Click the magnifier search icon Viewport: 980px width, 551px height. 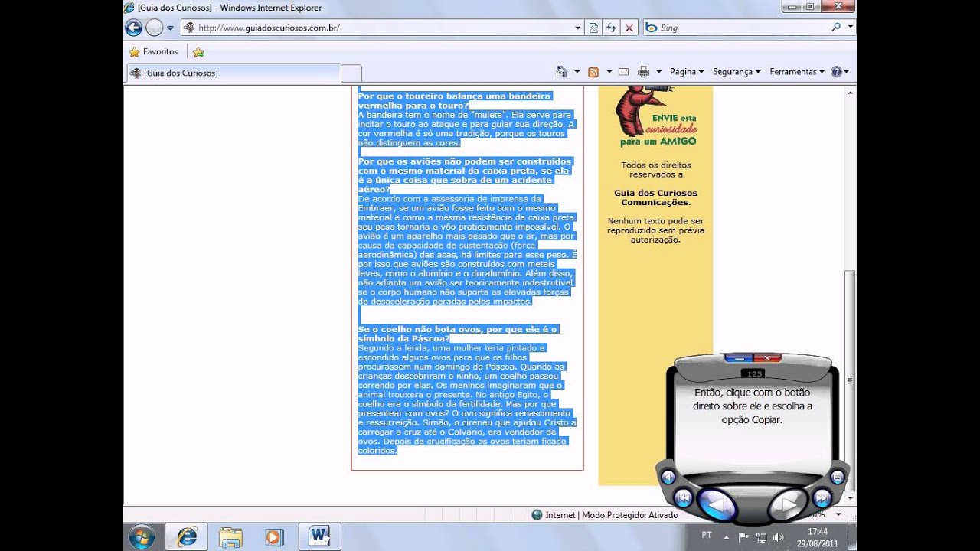[x=836, y=27]
